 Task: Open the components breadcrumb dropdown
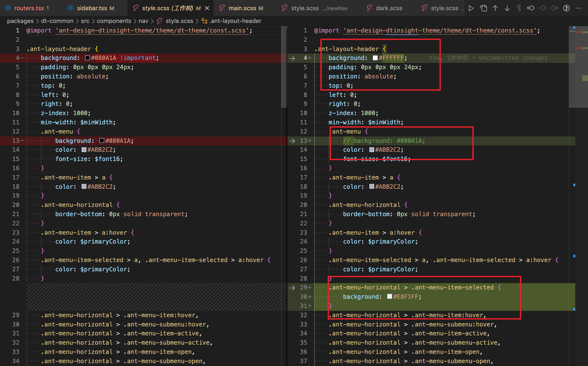114,21
